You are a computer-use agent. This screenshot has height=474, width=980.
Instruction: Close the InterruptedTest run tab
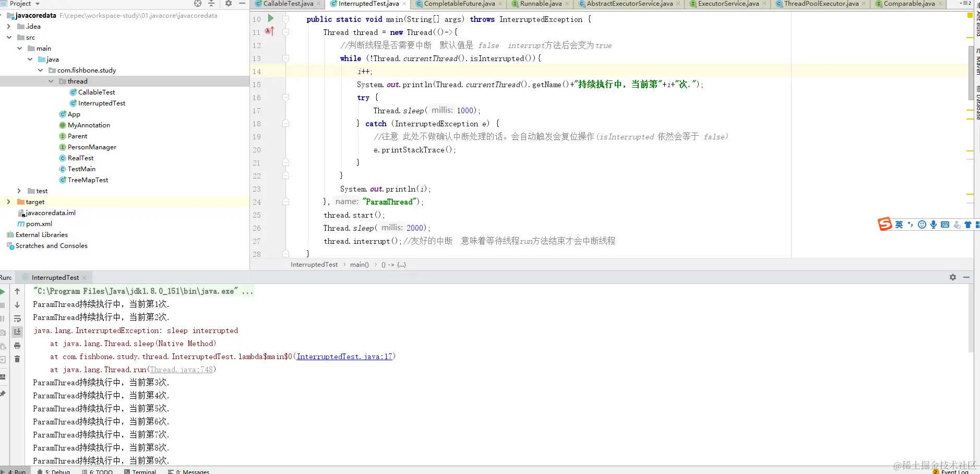[x=84, y=278]
